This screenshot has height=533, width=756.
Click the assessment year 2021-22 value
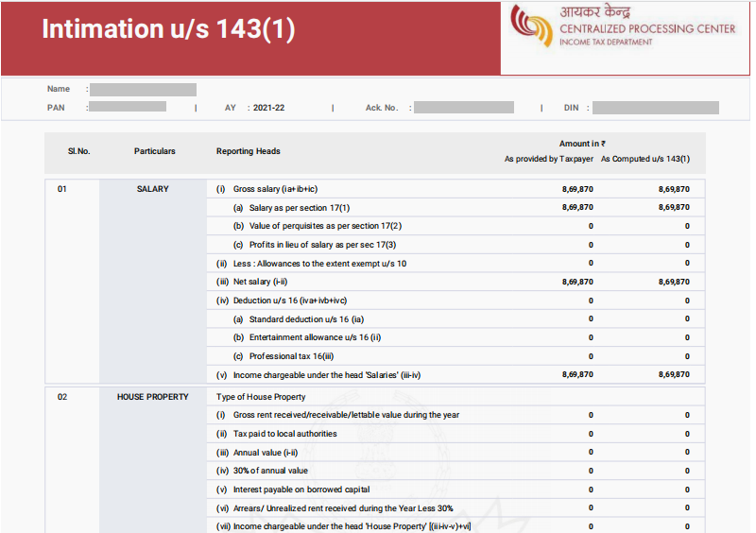click(268, 108)
